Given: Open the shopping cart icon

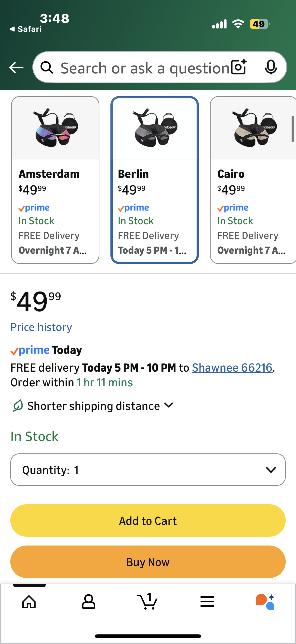Looking at the screenshot, I should [x=148, y=601].
